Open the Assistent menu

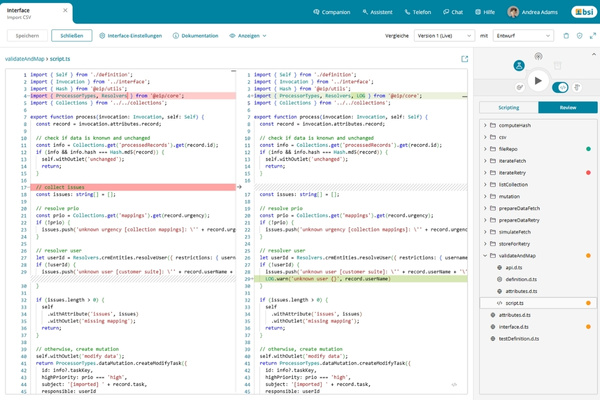pos(377,12)
